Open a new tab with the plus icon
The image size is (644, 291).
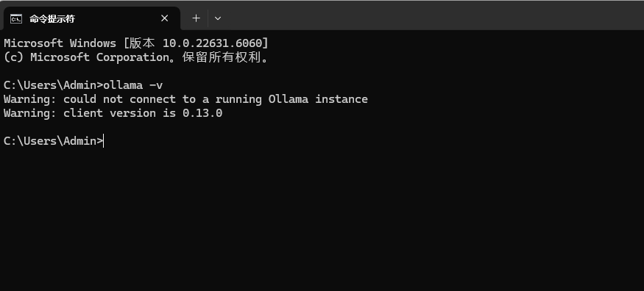[197, 18]
